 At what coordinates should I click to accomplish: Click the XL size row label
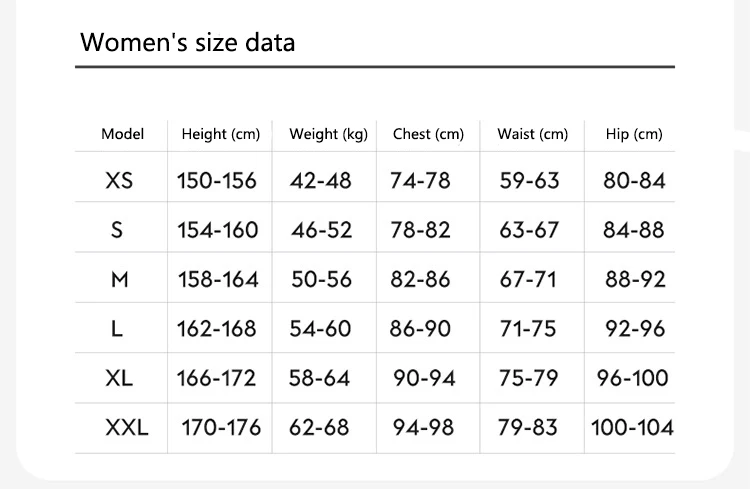(x=119, y=378)
